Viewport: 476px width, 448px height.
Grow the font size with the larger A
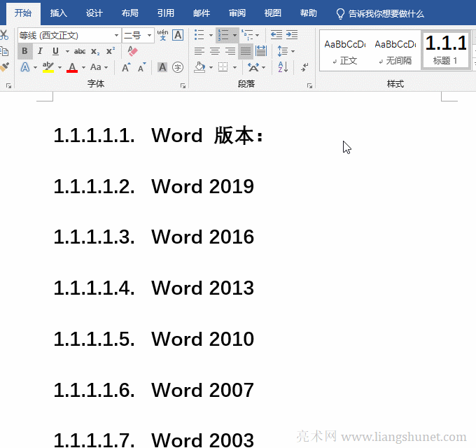[126, 67]
